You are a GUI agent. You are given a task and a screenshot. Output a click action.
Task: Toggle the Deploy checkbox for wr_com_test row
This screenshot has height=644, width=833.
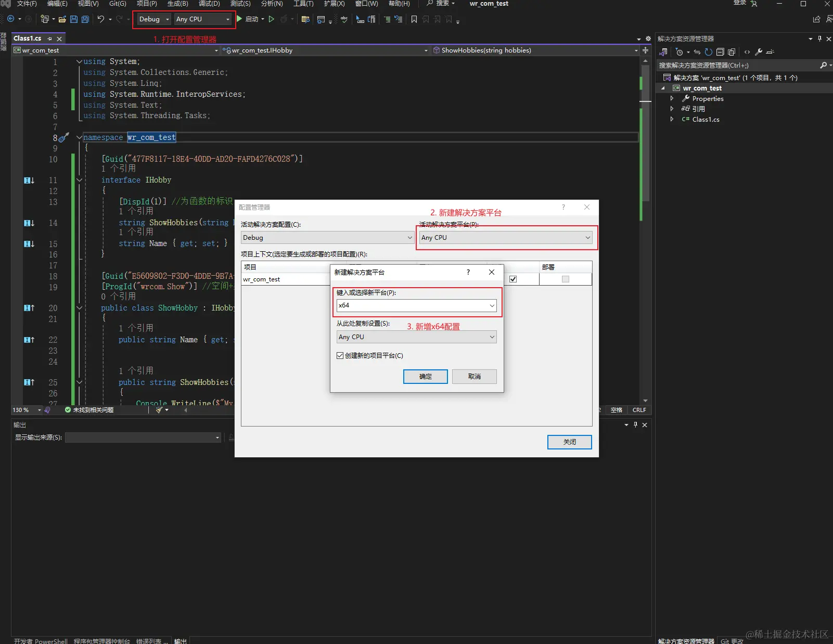coord(566,279)
